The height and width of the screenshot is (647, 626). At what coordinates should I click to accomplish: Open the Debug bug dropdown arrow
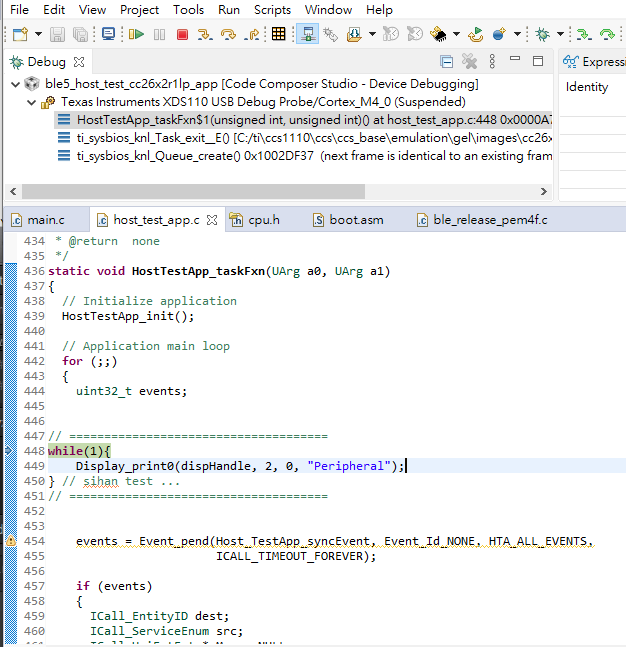[x=560, y=34]
